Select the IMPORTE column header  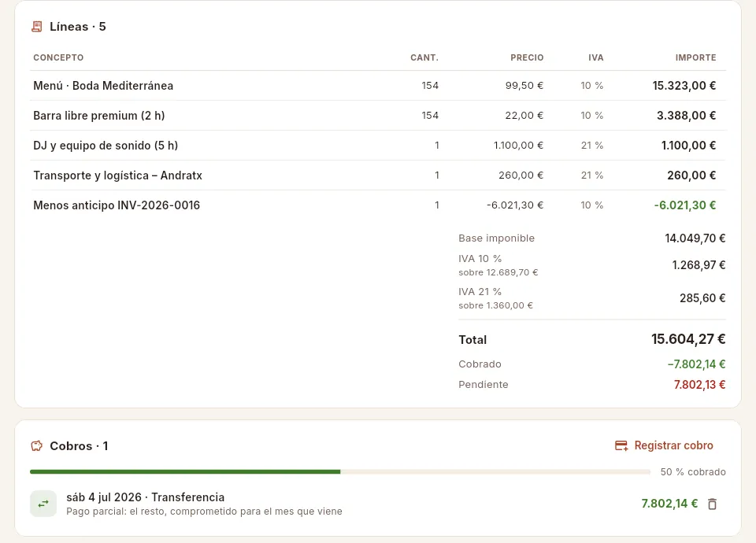[x=695, y=57]
